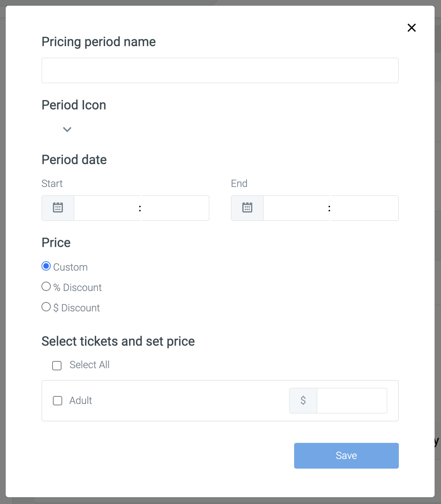The height and width of the screenshot is (504, 441).
Task: Click the End hour input field
Action: click(x=296, y=208)
